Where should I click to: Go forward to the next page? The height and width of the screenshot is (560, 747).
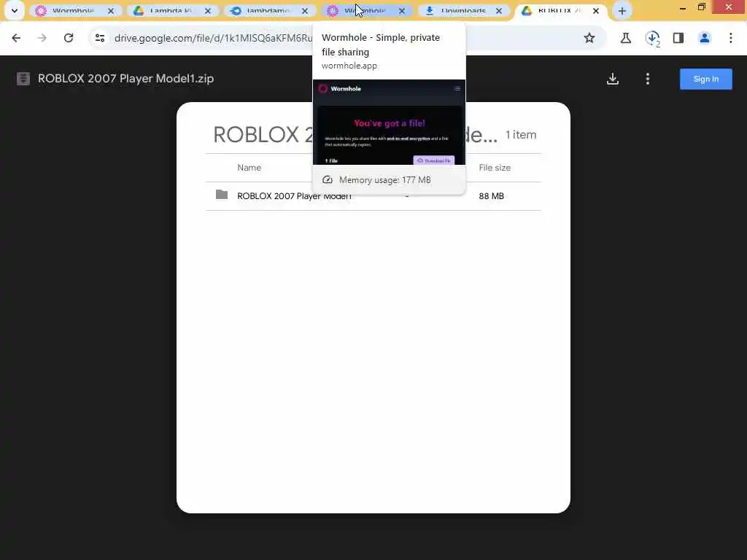[x=42, y=38]
